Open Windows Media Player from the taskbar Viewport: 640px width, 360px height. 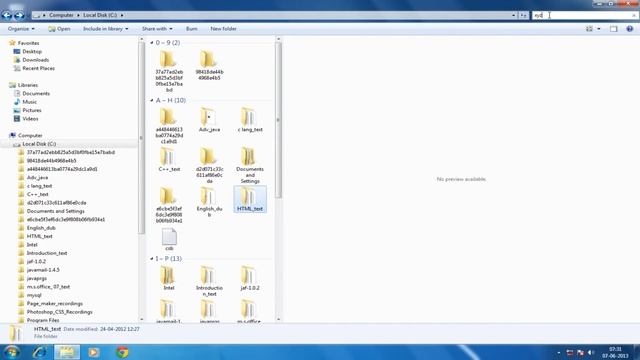(94, 352)
